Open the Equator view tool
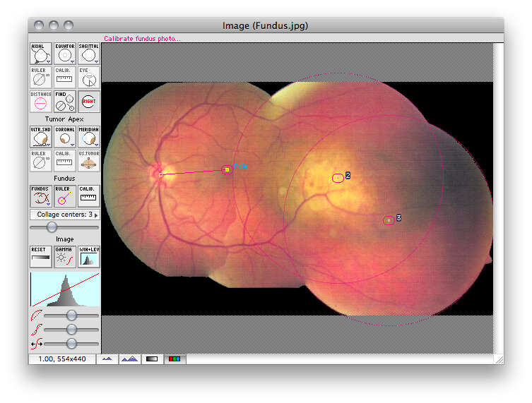The image size is (532, 403). [64, 54]
